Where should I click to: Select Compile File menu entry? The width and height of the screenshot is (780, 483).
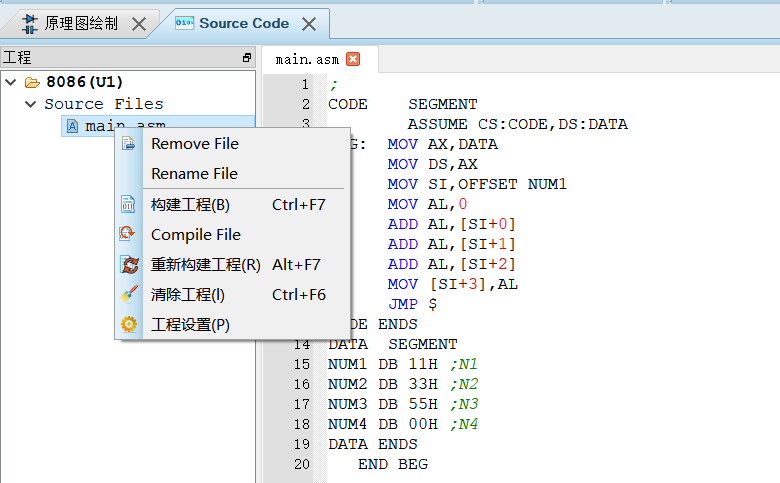click(232, 235)
